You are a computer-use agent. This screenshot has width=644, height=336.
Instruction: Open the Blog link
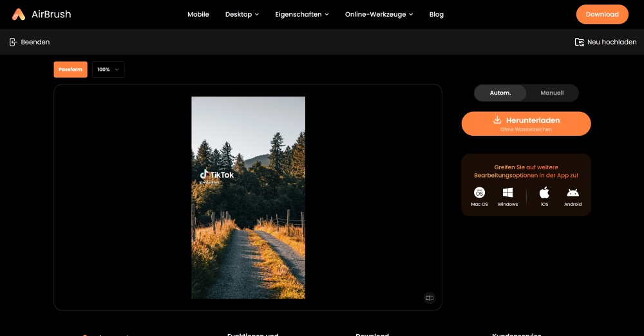[436, 14]
